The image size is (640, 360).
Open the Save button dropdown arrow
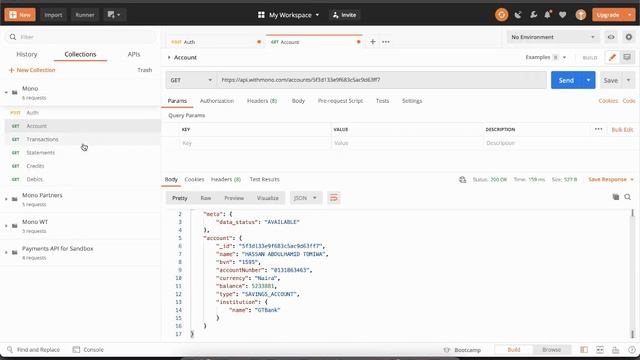point(629,80)
